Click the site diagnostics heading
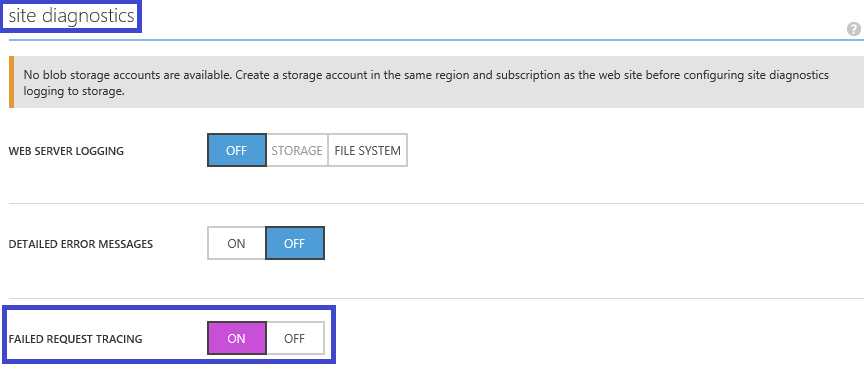 point(71,16)
